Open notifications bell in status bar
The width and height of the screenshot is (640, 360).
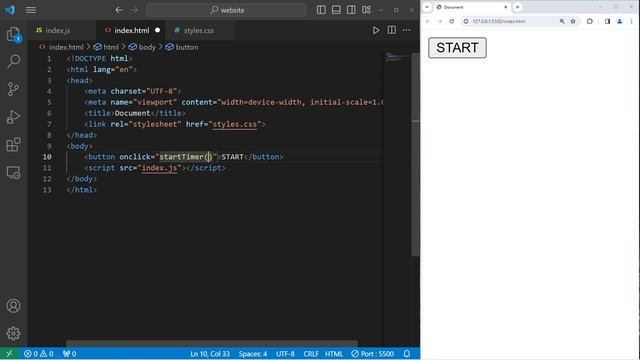(x=407, y=354)
